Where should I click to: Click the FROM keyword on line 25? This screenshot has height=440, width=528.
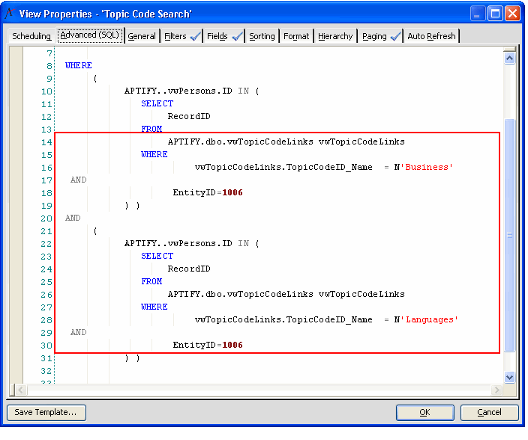(152, 281)
